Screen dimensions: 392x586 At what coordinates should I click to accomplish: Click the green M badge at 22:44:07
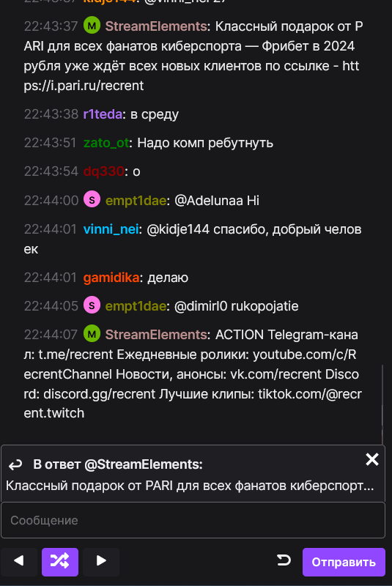coord(92,334)
